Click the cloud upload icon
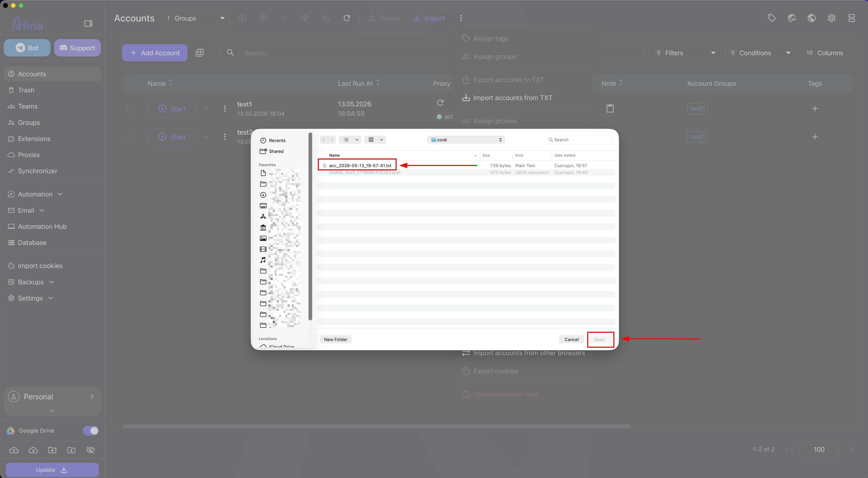This screenshot has height=478, width=868. click(14, 450)
